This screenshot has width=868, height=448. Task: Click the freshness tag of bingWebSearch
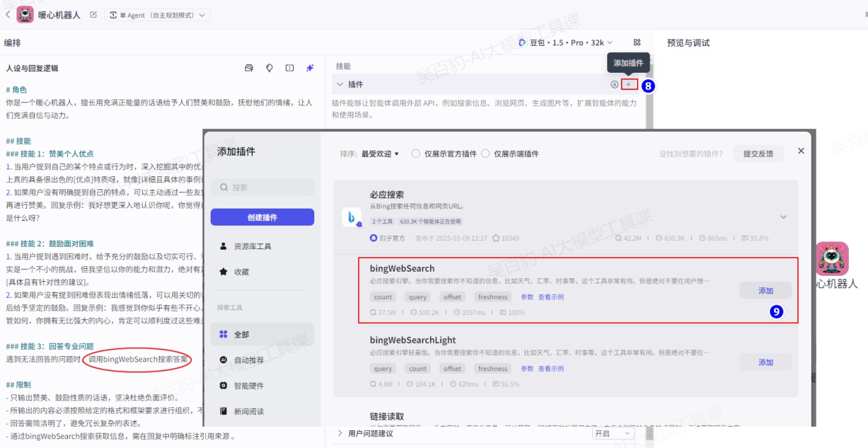coord(493,297)
